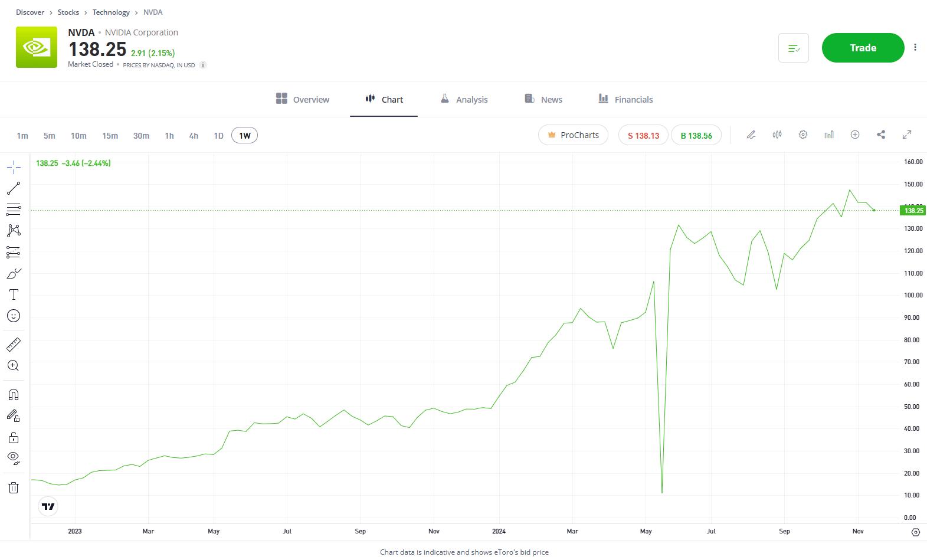The height and width of the screenshot is (560, 927).
Task: Toggle lock all drawings
Action: [x=14, y=437]
